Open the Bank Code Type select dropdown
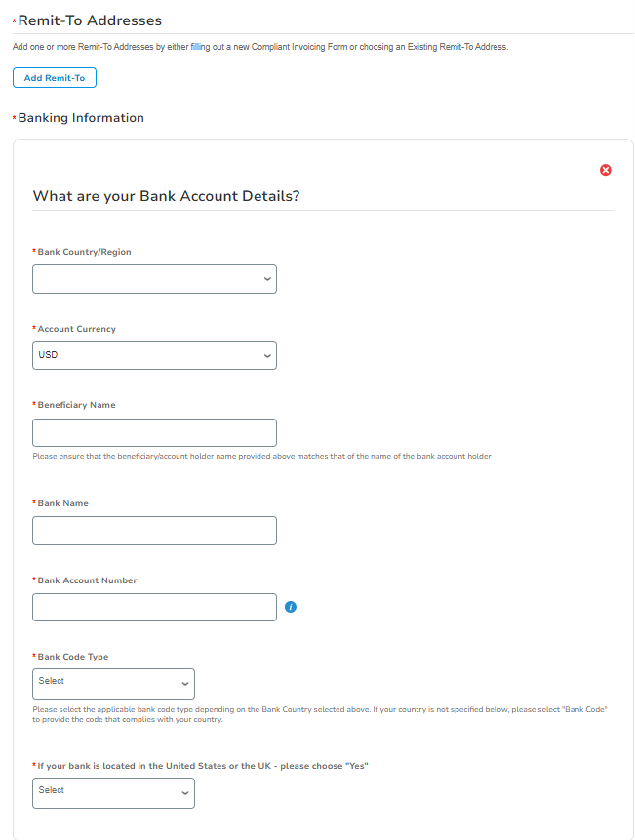 tap(113, 683)
